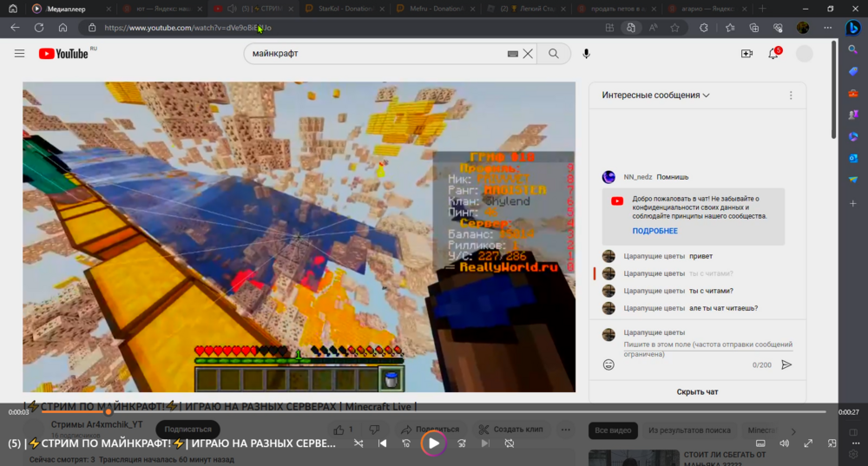Switch to StarKol Donation tab
868x466 pixels.
tap(346, 9)
